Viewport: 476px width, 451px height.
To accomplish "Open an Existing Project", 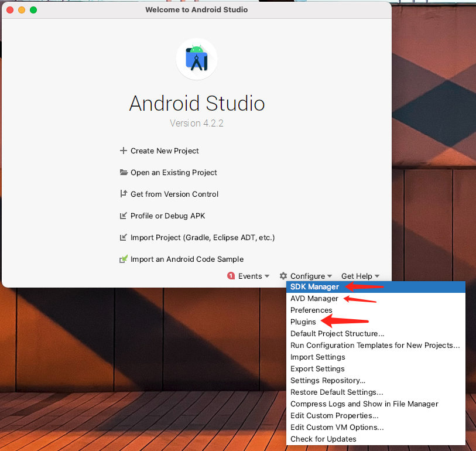I will 174,173.
